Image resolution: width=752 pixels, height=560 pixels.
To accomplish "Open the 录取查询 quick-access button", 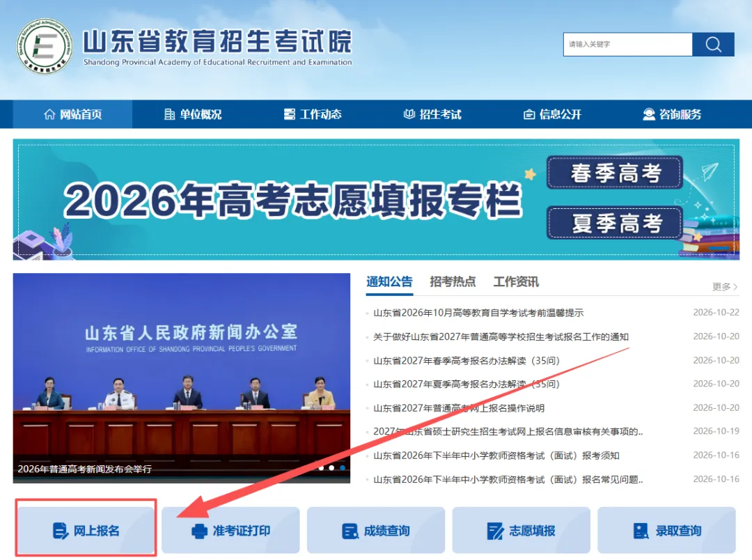I will tap(666, 530).
